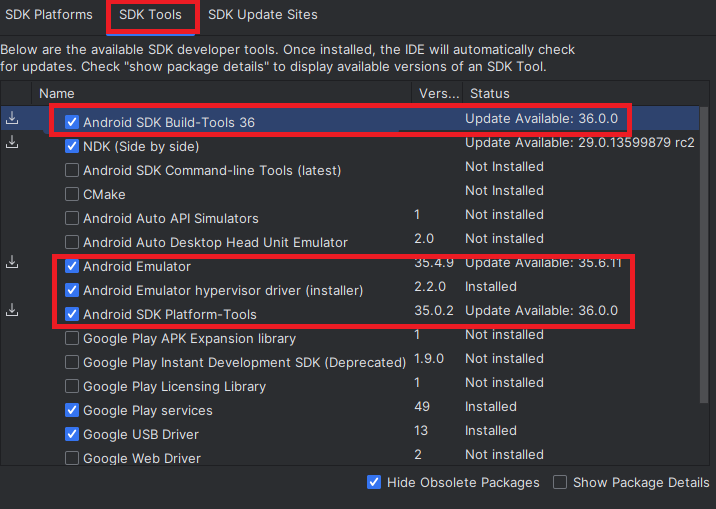Image resolution: width=716 pixels, height=509 pixels.
Task: Enable Show Package Details checkbox
Action: click(x=560, y=482)
